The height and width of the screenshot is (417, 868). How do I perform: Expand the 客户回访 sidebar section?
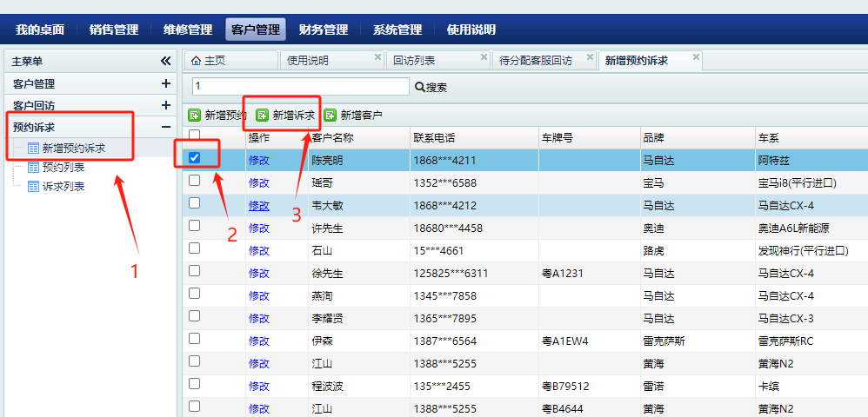(x=166, y=105)
